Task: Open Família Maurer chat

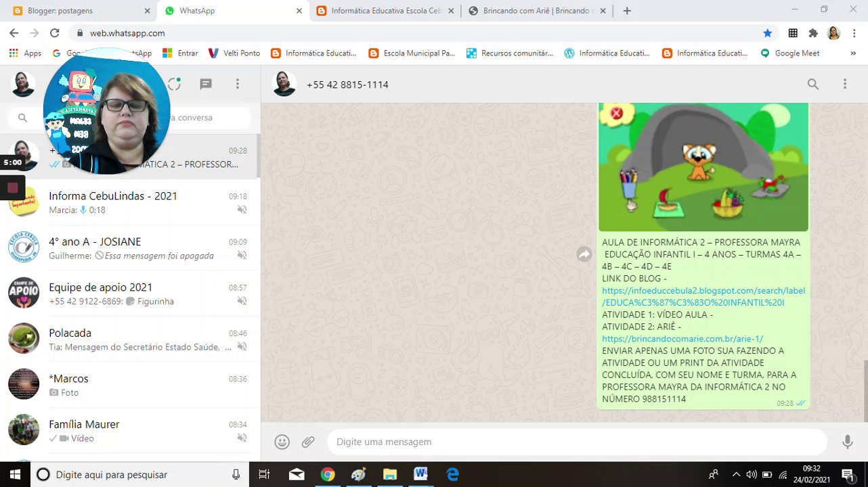Action: click(130, 431)
